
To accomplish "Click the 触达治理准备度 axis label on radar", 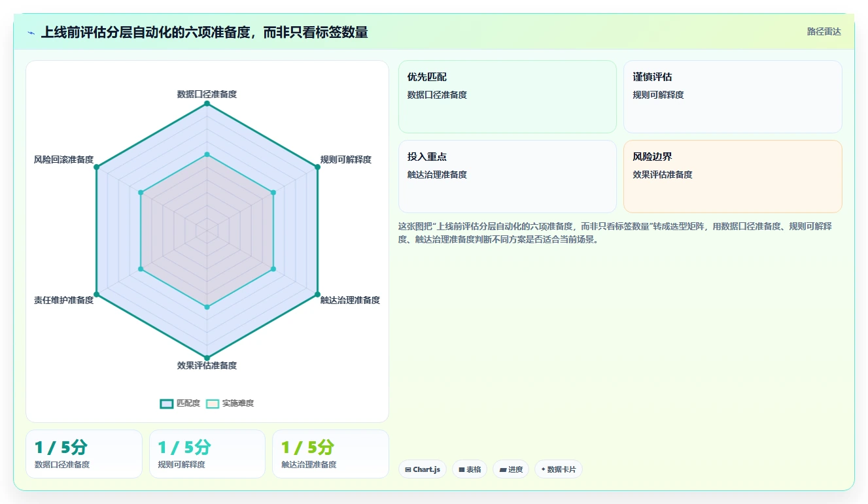I will [350, 300].
